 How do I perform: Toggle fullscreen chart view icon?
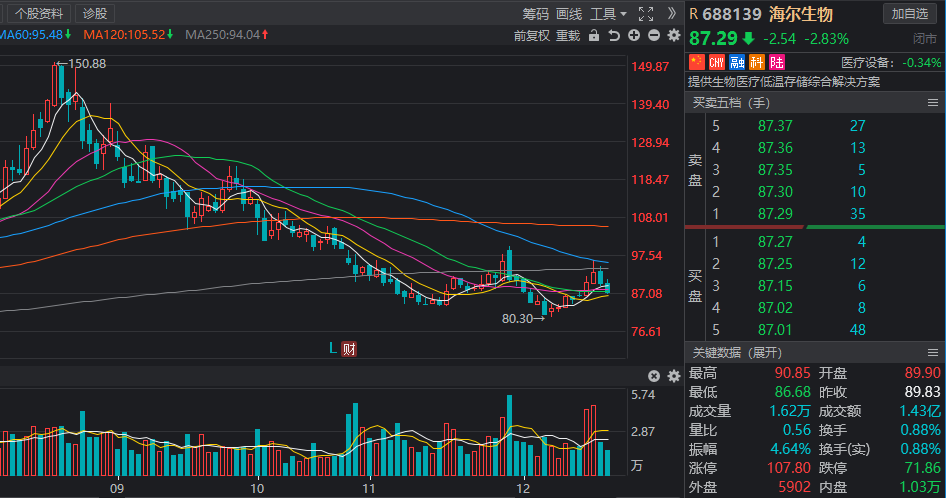pos(646,14)
